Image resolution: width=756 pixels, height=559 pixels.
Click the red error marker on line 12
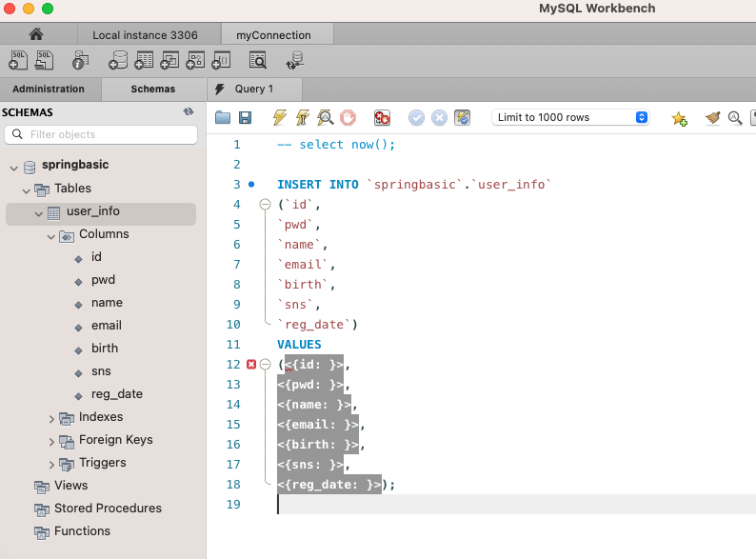[251, 364]
